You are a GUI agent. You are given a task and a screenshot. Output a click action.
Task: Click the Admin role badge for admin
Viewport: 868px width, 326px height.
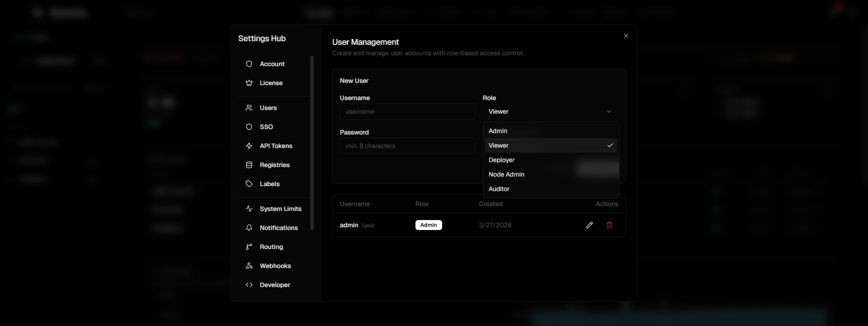tap(429, 225)
